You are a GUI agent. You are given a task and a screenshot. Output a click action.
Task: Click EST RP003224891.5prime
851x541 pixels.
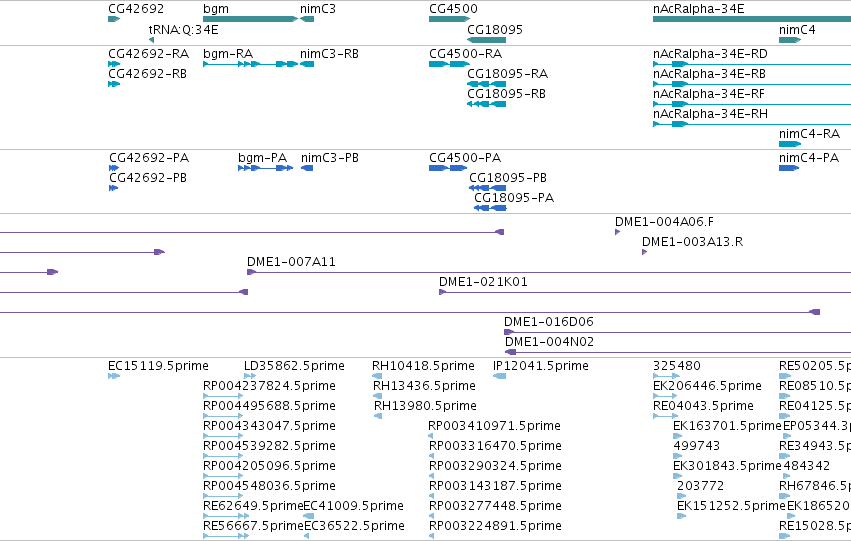tap(495, 526)
